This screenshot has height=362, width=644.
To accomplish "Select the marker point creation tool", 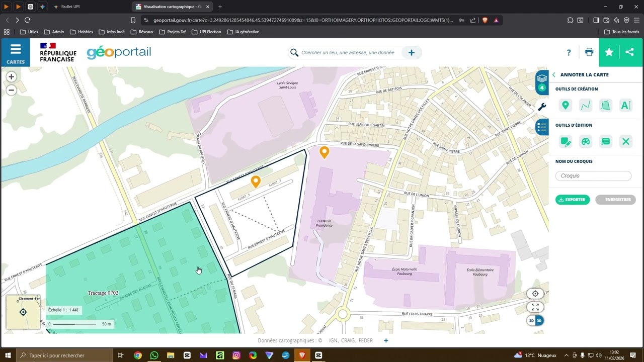I will coord(566,105).
